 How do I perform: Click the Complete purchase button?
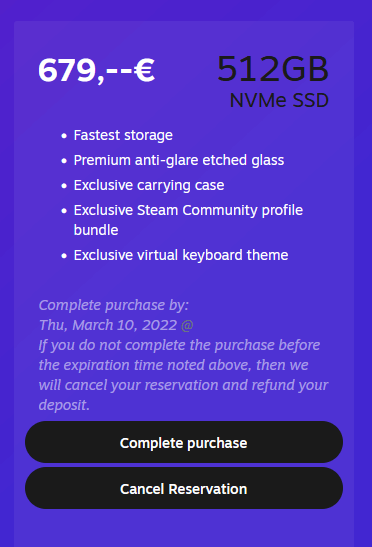[x=184, y=442]
